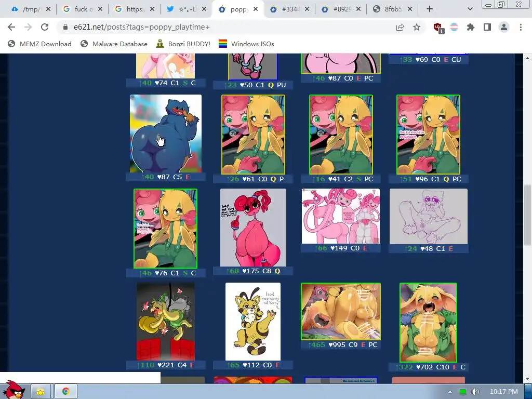Open the striped flag extension icon
Screen dimensions: 532x399
point(454,27)
